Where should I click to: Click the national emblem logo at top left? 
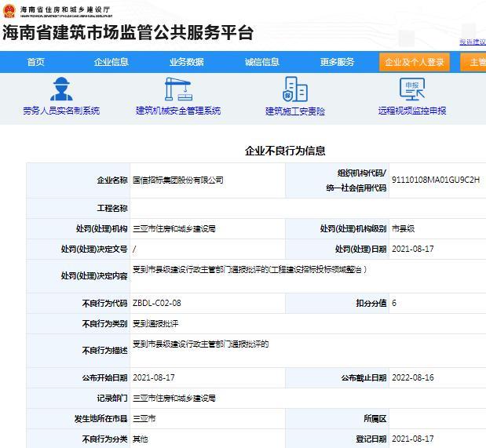pyautogui.click(x=9, y=10)
